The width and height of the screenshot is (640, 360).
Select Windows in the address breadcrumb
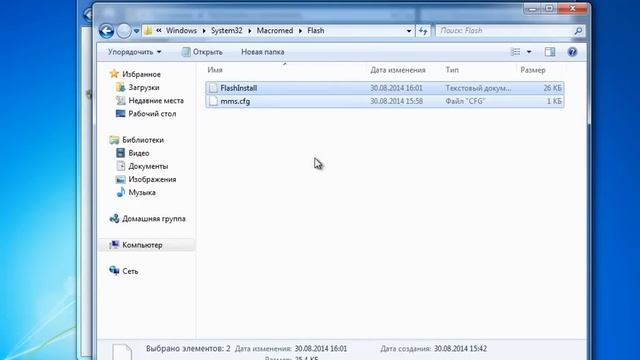coord(181,31)
